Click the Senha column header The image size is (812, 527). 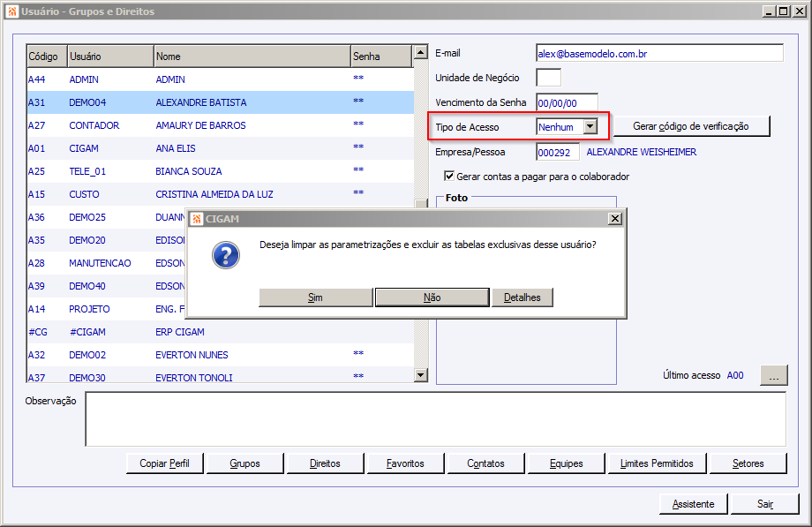point(381,56)
